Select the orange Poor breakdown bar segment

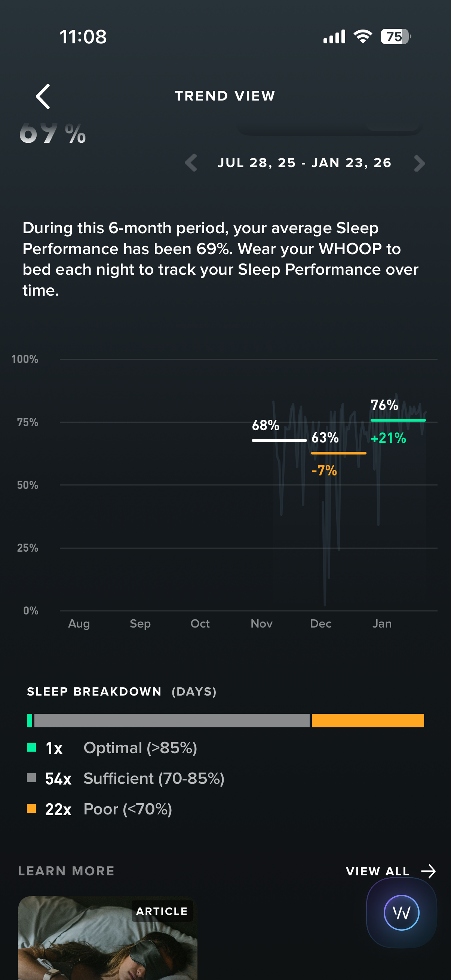tap(367, 720)
